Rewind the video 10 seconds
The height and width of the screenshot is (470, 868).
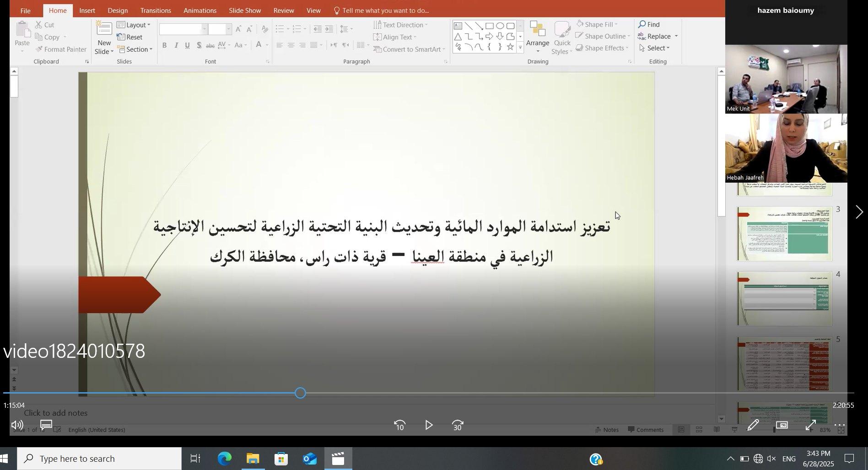coord(400,425)
